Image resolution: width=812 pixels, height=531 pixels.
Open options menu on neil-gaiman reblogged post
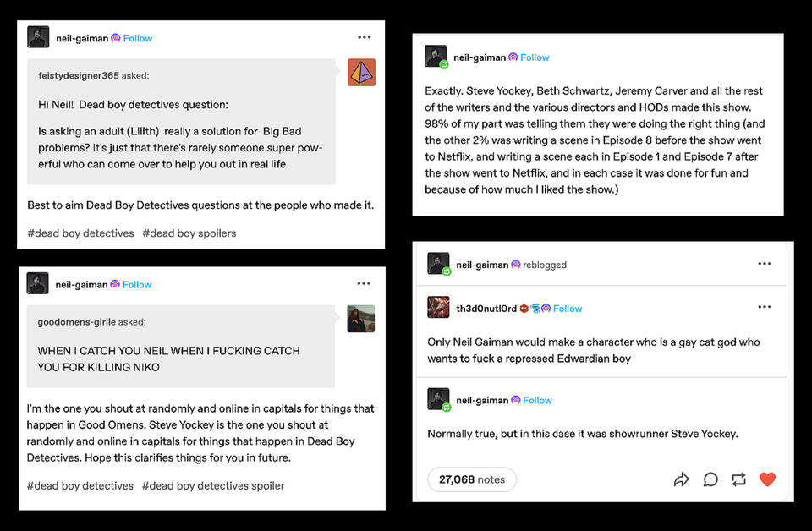click(765, 264)
